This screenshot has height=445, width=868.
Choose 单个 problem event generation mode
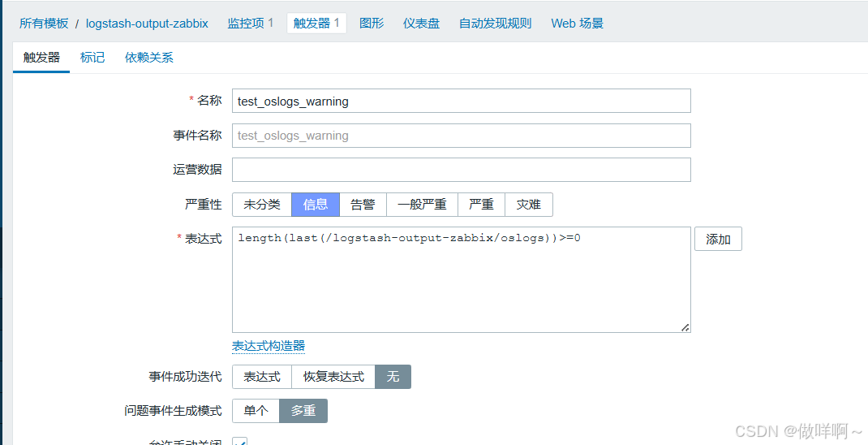[256, 411]
